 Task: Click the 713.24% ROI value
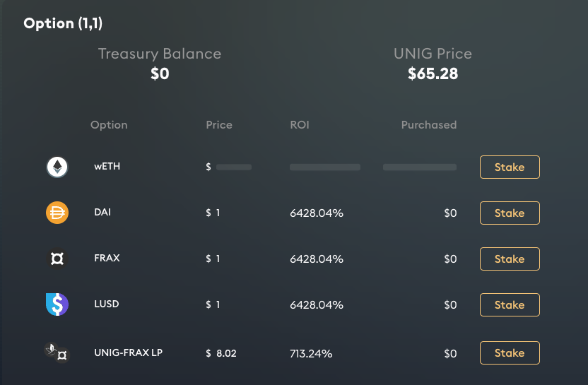[x=311, y=353]
